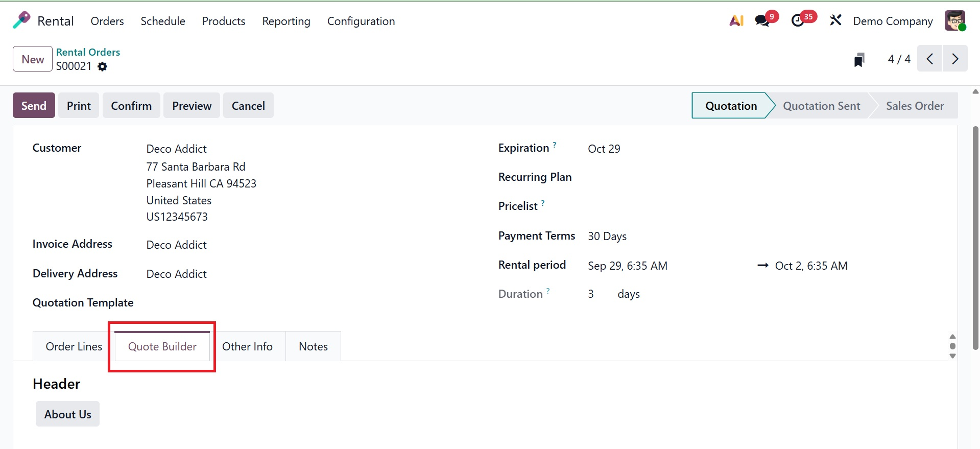Switch to the Quote Builder tab
980x449 pixels.
point(162,346)
